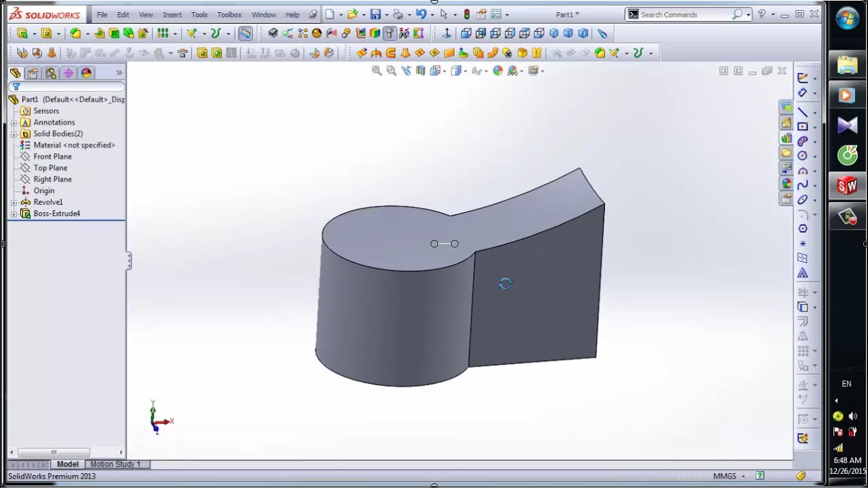Open the Insert menu
This screenshot has height=488, width=868.
pos(172,14)
